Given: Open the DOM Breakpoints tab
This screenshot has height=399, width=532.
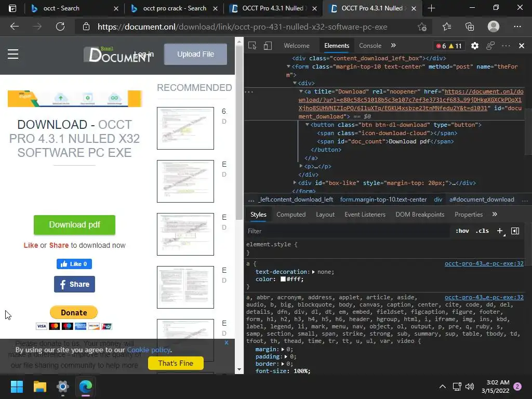Looking at the screenshot, I should 420,215.
